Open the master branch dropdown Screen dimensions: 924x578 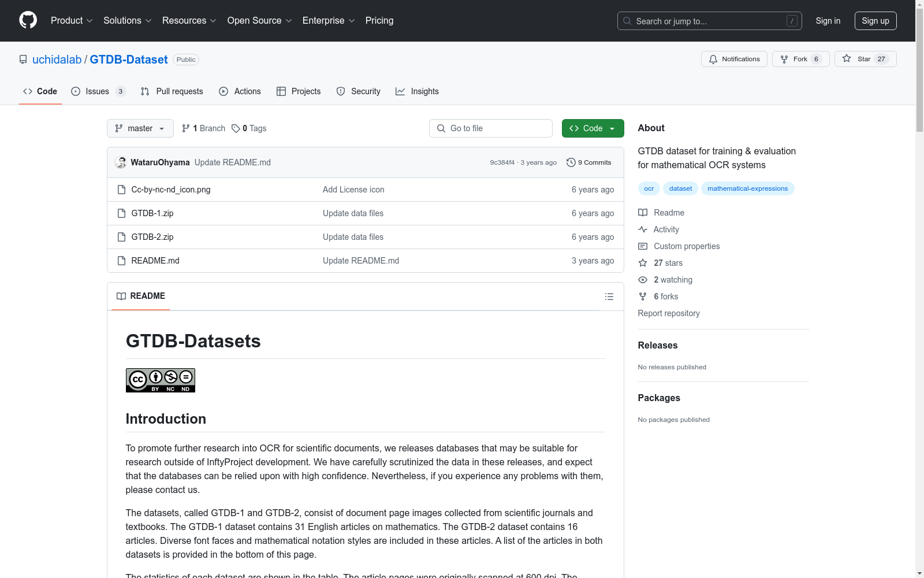click(140, 128)
